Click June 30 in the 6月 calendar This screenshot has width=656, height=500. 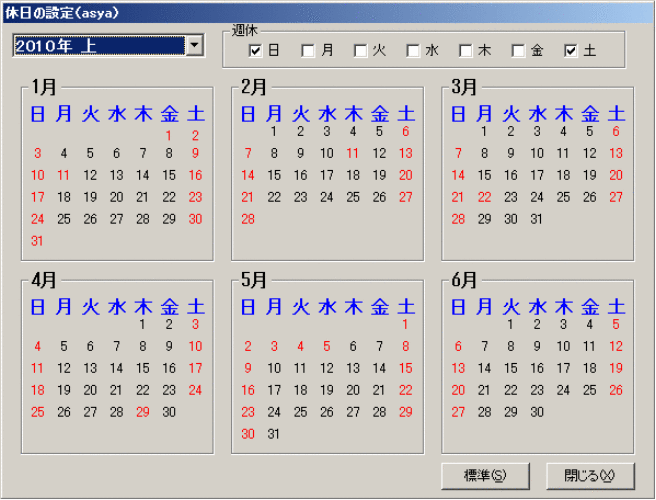(x=537, y=412)
